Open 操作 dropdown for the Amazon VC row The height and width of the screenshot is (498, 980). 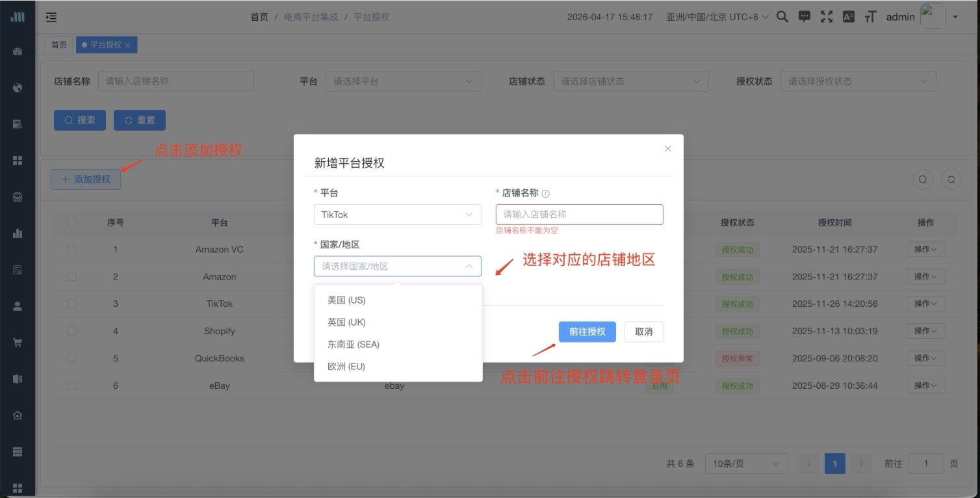point(925,250)
